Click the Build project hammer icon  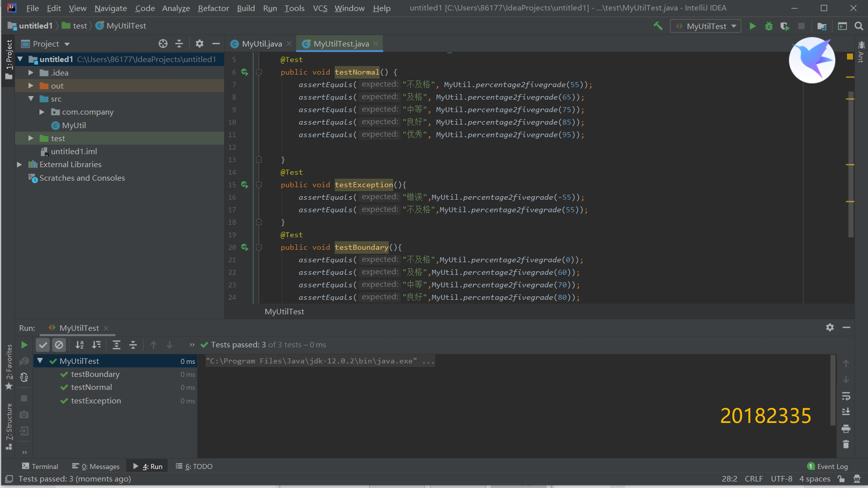pyautogui.click(x=658, y=26)
